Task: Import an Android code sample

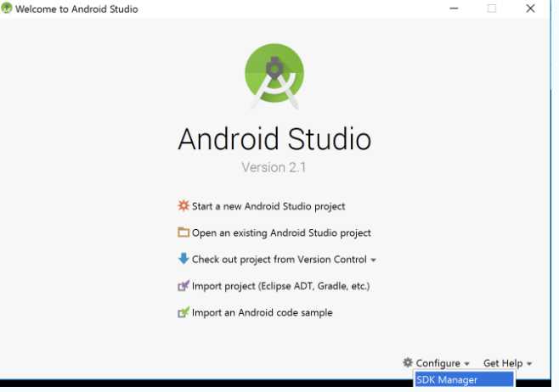Action: click(262, 312)
